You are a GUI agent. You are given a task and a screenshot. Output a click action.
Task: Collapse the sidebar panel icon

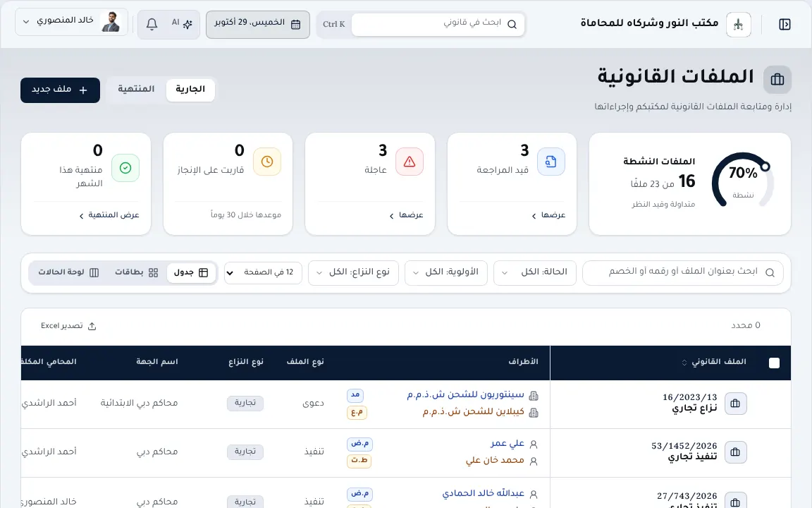[x=785, y=25]
